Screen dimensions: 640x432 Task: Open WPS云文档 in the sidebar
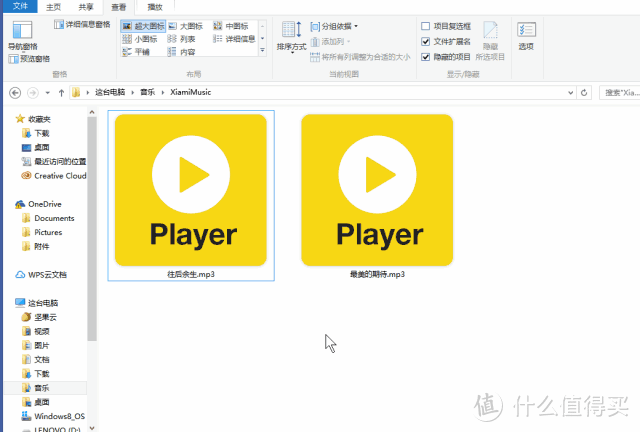(41, 275)
